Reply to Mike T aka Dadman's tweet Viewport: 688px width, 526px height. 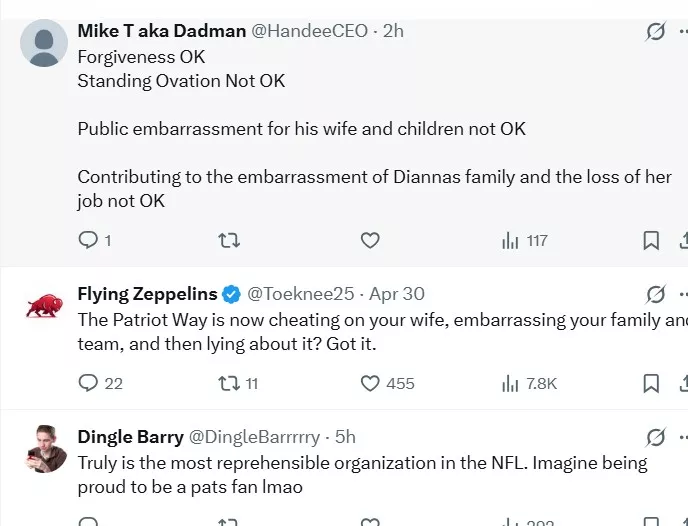(88, 240)
